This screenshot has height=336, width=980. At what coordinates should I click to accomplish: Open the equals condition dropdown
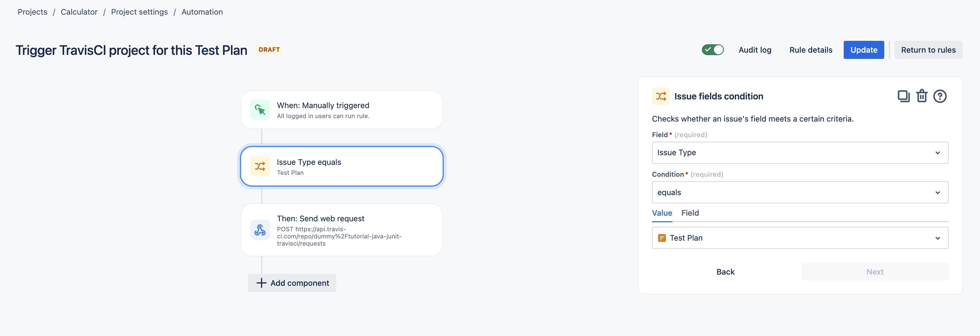[800, 192]
